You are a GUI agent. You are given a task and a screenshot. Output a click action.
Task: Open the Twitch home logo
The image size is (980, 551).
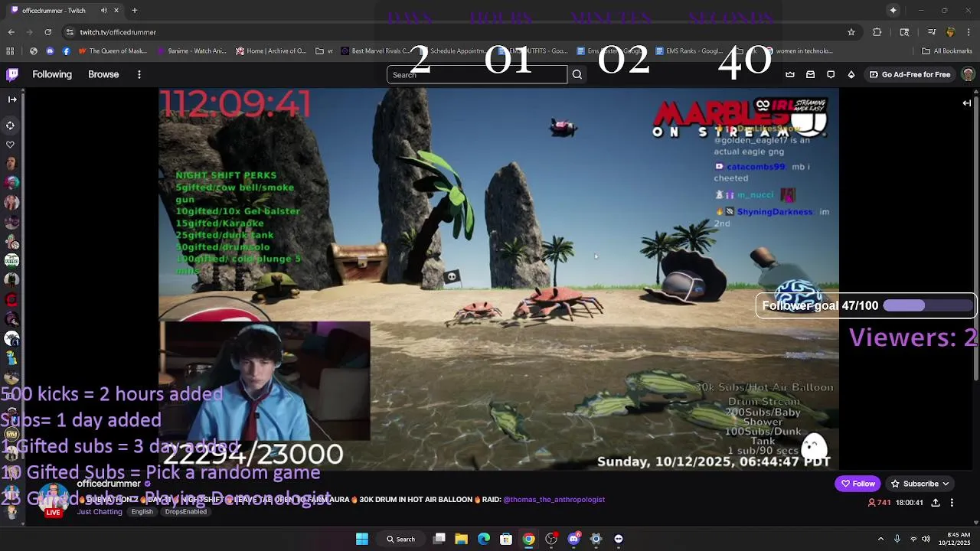[12, 74]
